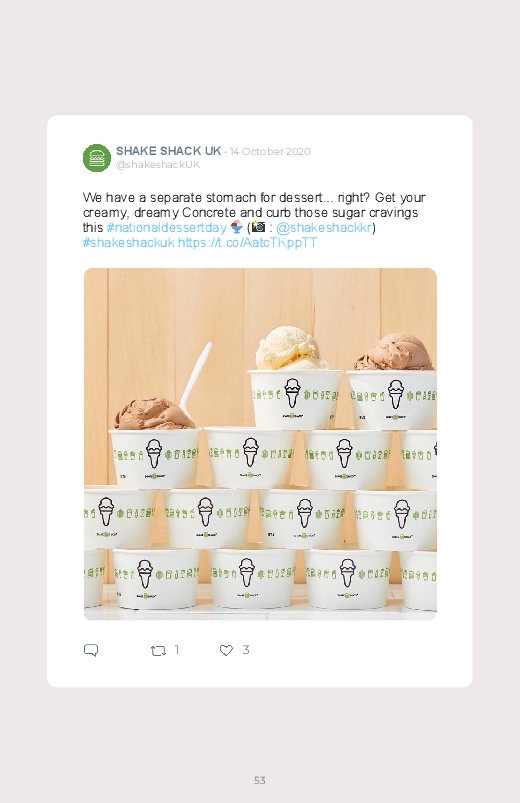
Task: Open the @shakeshackUK handle
Action: [158, 164]
